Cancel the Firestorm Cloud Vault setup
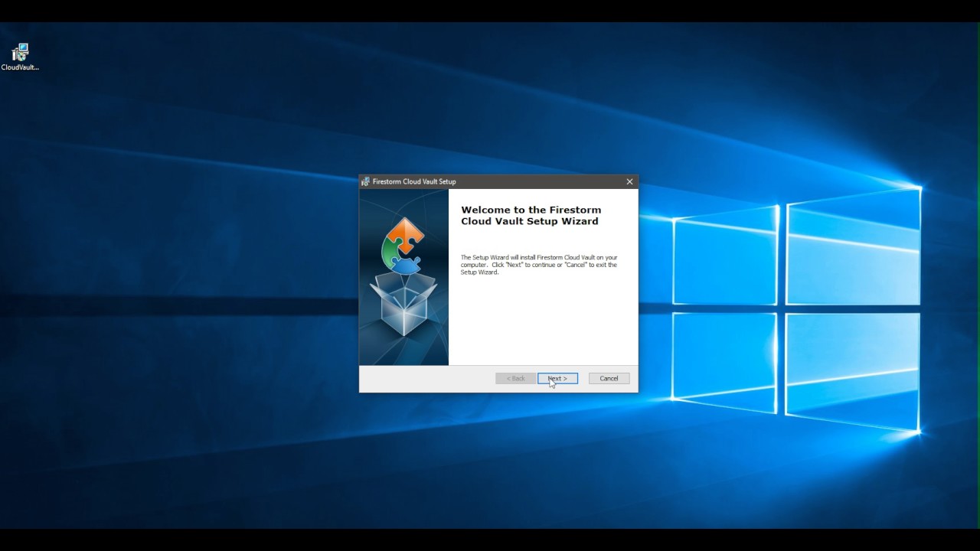This screenshot has width=980, height=551. [609, 378]
